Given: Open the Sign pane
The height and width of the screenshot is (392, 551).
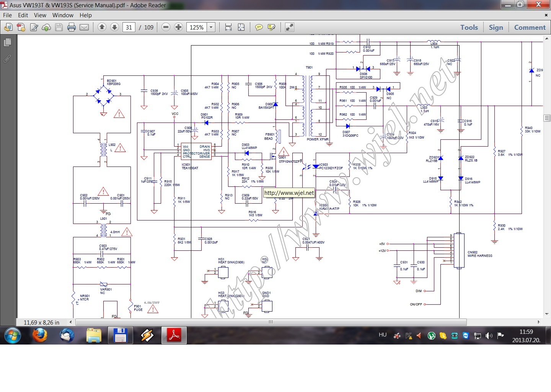Looking at the screenshot, I should [496, 27].
